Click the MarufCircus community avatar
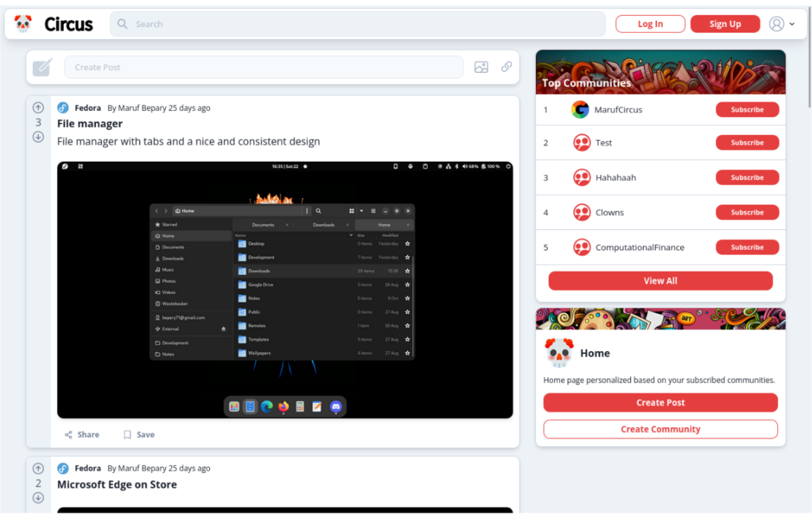This screenshot has height=514, width=812. [x=579, y=110]
